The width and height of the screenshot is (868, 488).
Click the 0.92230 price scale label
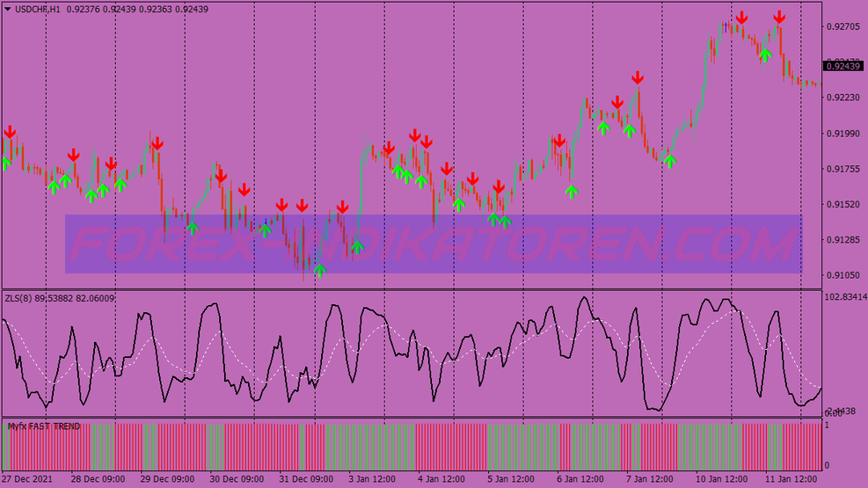pyautogui.click(x=843, y=98)
